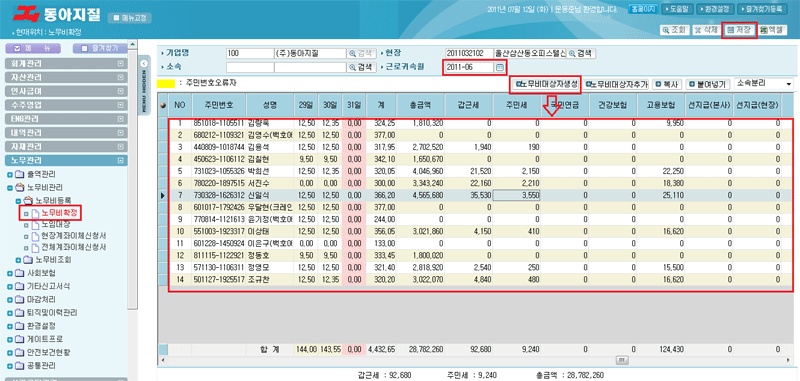Collapse the 노무관리 menu section
The width and height of the screenshot is (800, 381).
(x=66, y=160)
